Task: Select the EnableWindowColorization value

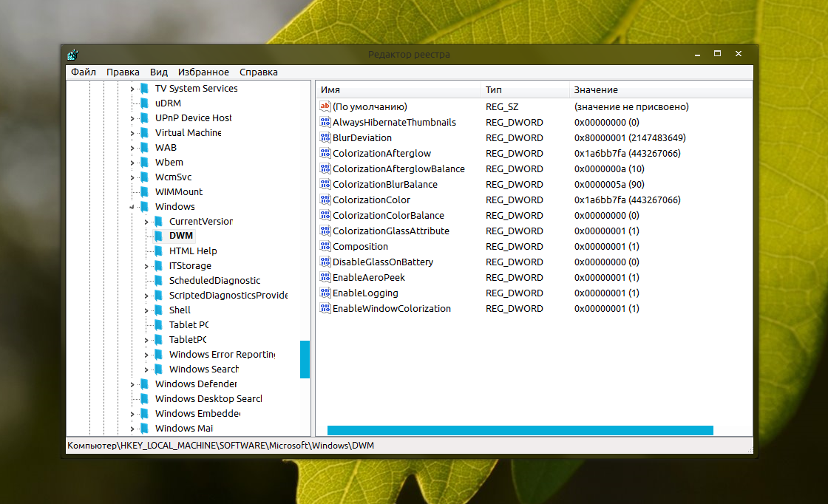Action: click(x=391, y=308)
